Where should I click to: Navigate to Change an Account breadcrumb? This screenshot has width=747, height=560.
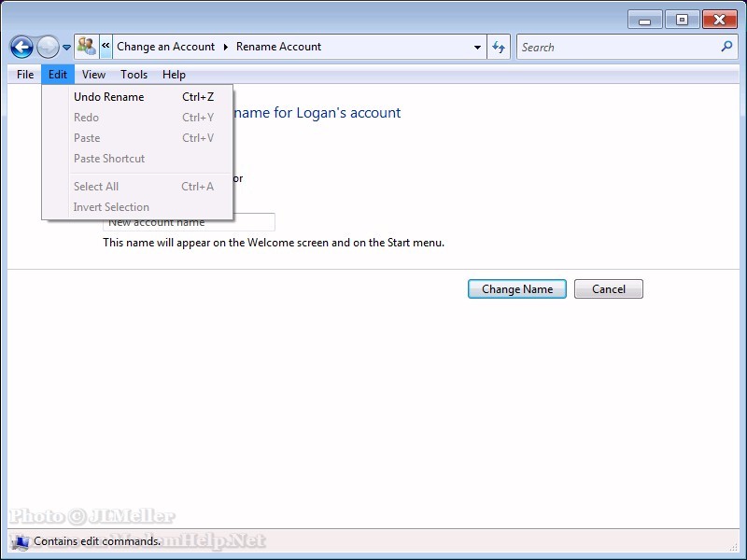[166, 47]
